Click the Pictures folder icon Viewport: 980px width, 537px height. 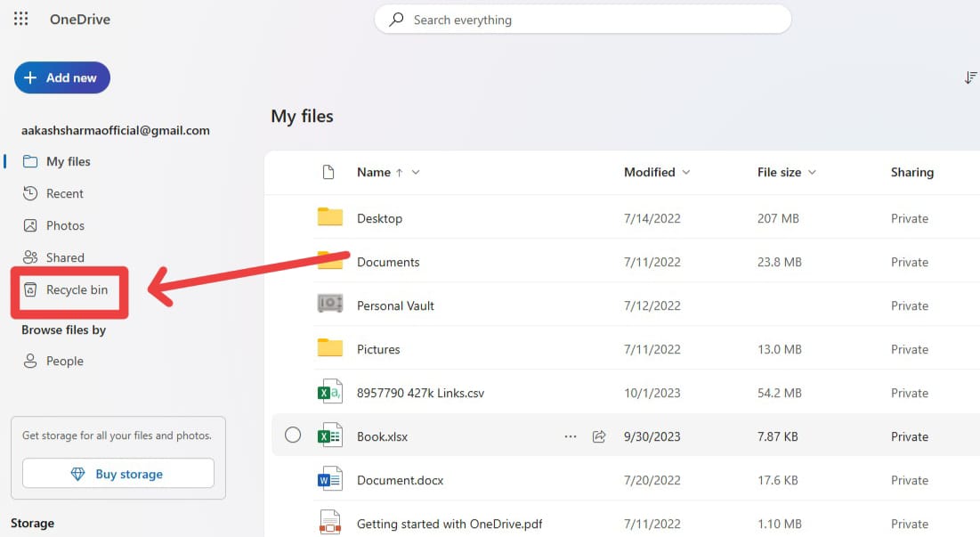(330, 347)
